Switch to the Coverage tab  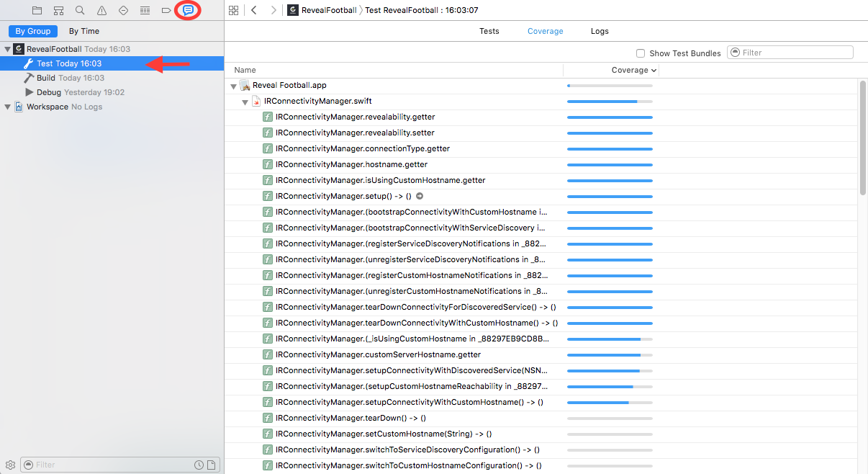pyautogui.click(x=546, y=31)
